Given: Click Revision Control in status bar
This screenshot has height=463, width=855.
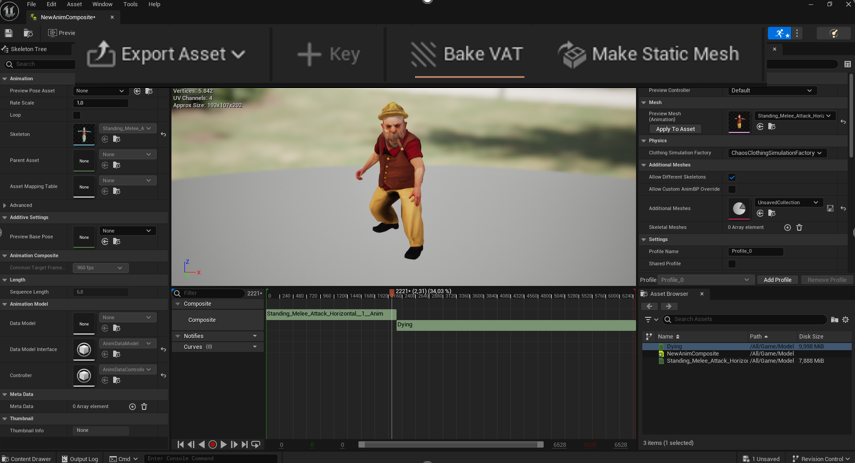Looking at the screenshot, I should (821, 459).
